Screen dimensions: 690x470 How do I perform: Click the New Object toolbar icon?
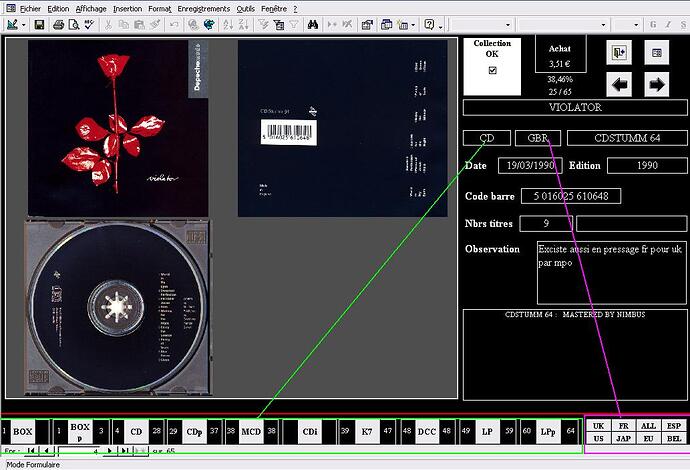click(x=403, y=25)
